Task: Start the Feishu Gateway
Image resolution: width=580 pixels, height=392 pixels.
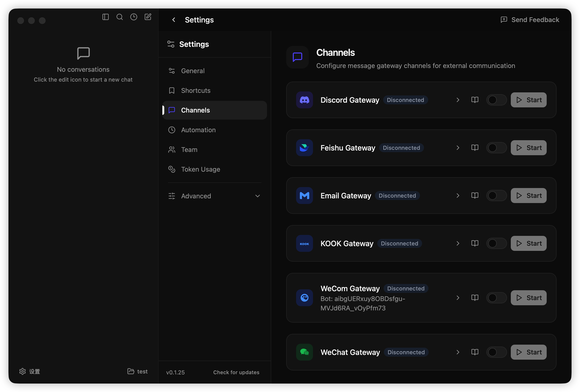Action: (x=528, y=148)
